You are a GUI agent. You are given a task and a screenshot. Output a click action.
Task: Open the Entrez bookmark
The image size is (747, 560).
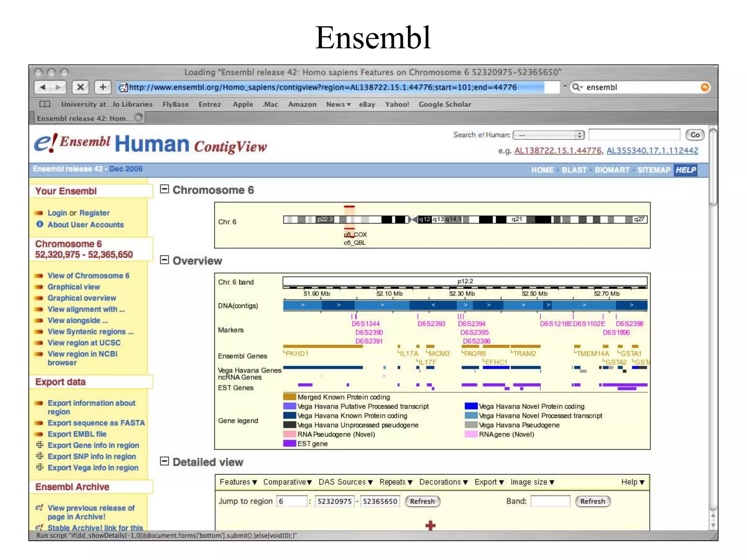point(210,104)
